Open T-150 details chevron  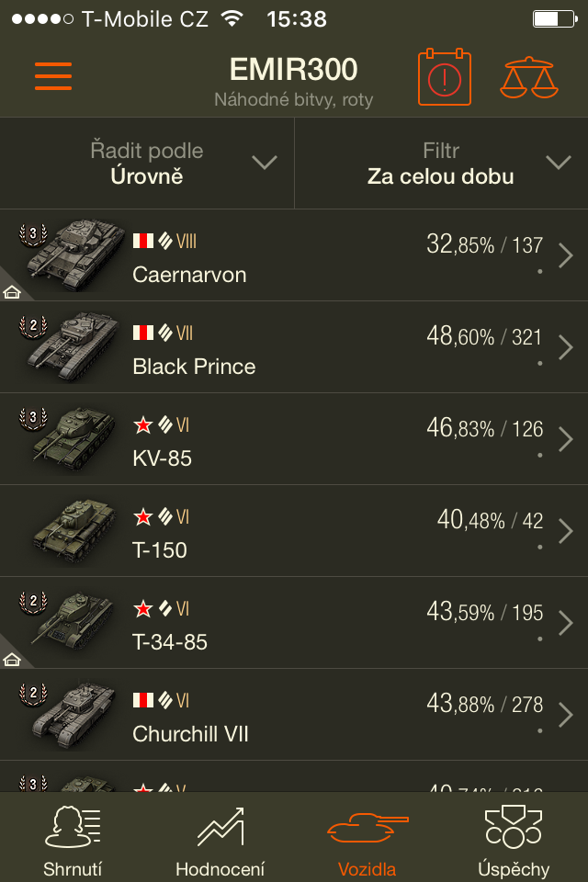pos(566,531)
